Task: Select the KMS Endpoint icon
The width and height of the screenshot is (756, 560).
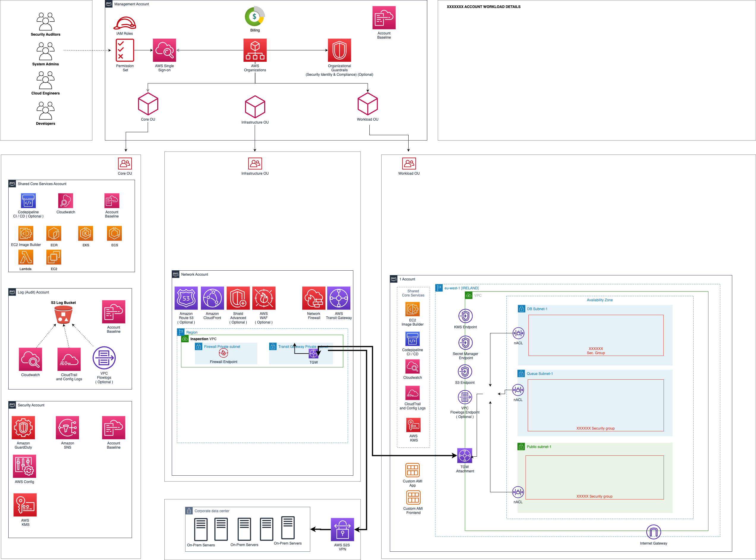Action: 465,316
